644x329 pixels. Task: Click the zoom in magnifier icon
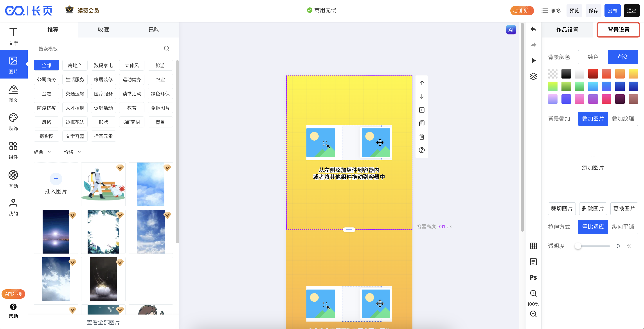(533, 293)
